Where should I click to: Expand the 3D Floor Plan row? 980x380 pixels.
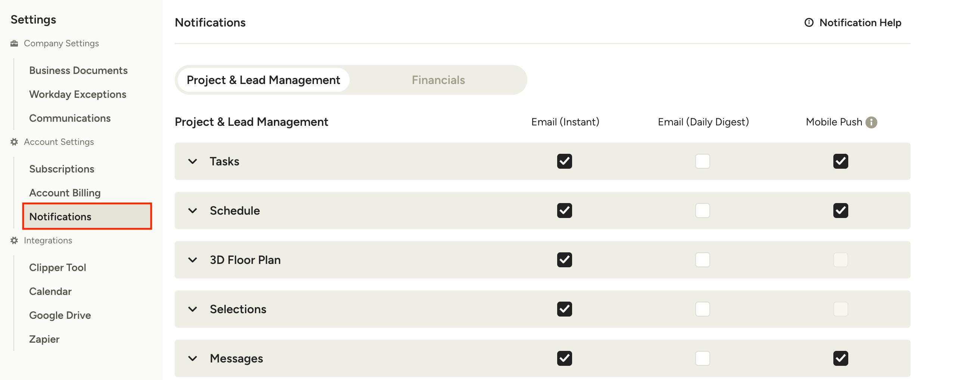tap(193, 260)
